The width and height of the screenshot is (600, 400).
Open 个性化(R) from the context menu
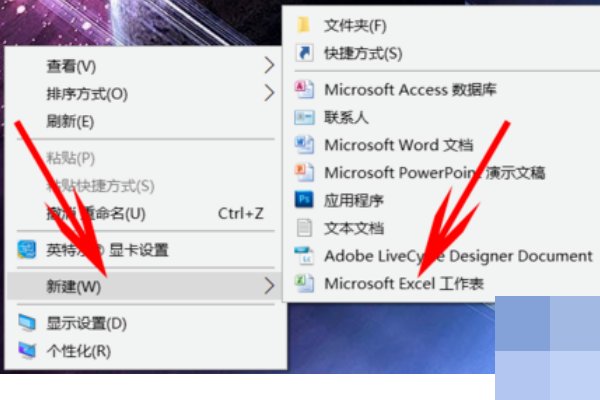click(145, 351)
